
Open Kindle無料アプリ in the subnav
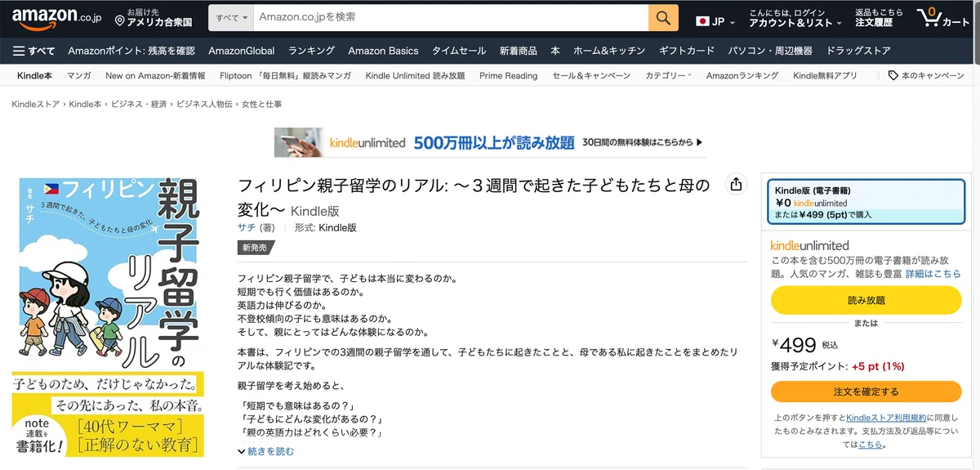825,75
